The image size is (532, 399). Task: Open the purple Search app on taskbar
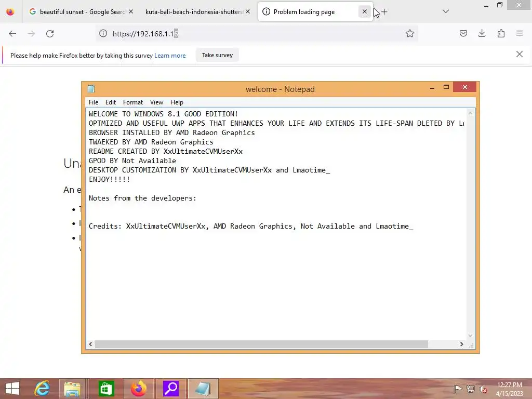[170, 389]
